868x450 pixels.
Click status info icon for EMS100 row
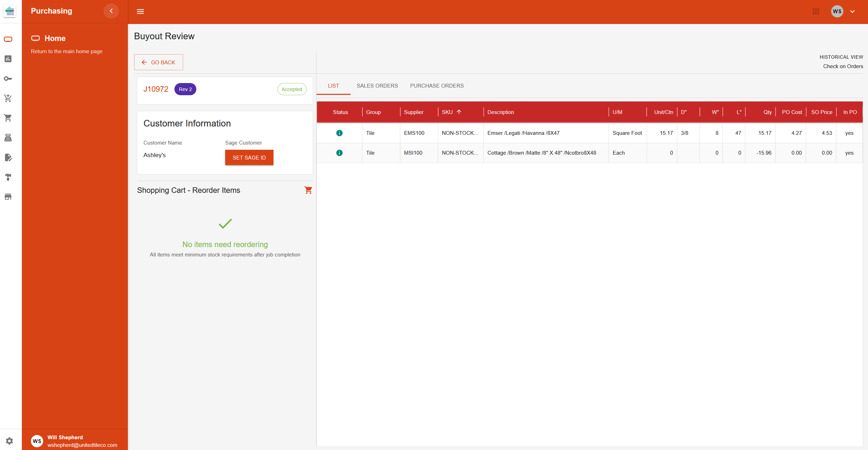tap(339, 133)
